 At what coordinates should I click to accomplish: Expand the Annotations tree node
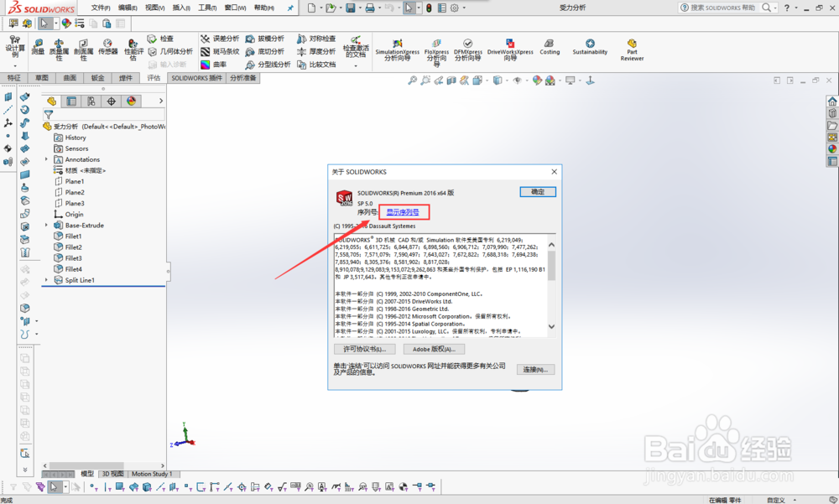click(46, 159)
